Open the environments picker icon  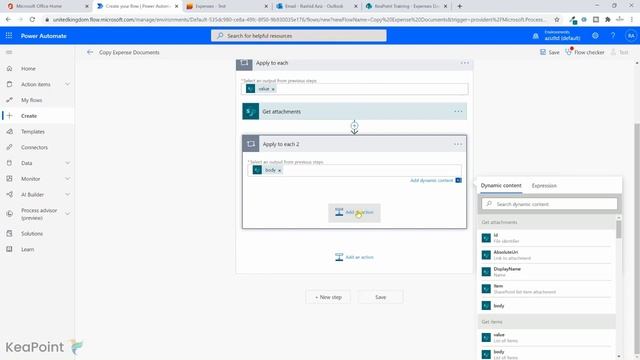(536, 36)
